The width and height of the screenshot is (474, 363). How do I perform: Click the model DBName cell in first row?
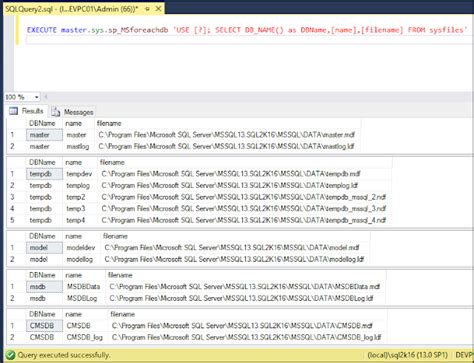[x=44, y=248]
